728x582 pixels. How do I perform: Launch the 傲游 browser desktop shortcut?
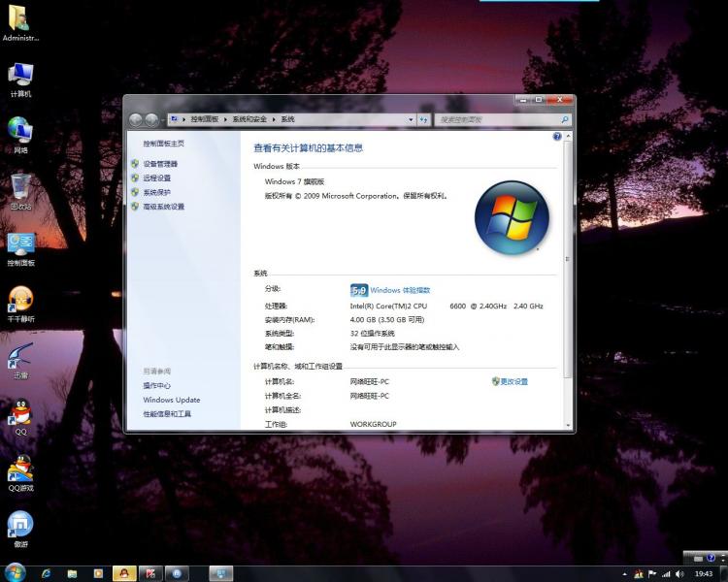pyautogui.click(x=20, y=529)
